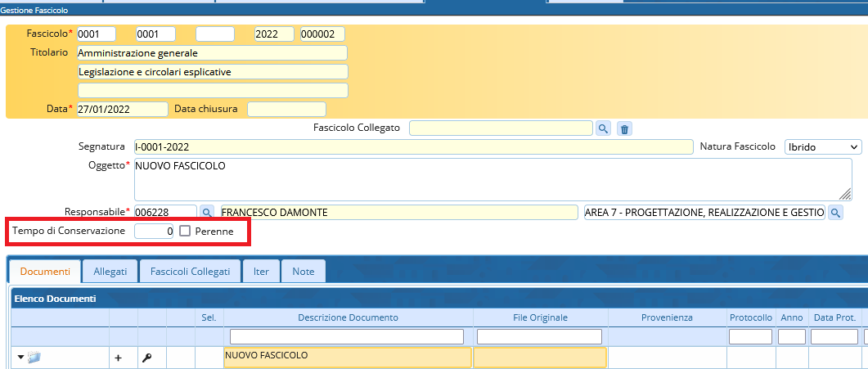868x369 pixels.
Task: Collapse the NUOVO FASCICOLO tree arrow
Action: [20, 358]
